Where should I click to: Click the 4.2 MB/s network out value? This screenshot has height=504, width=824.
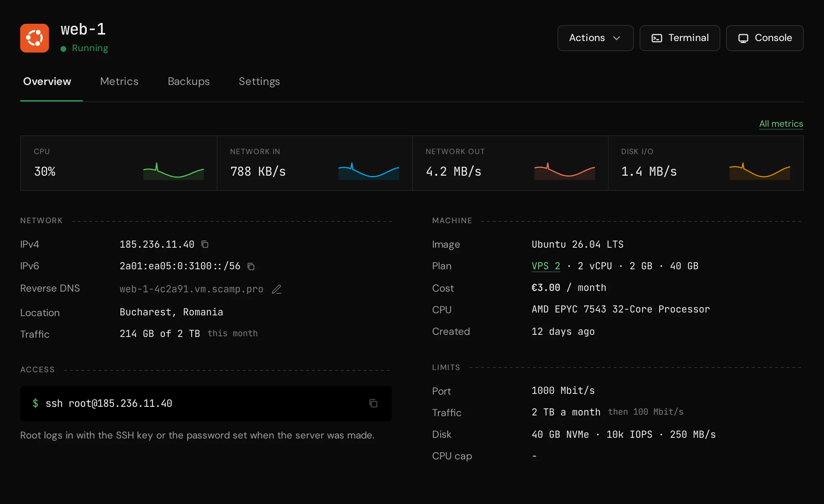[x=453, y=171]
